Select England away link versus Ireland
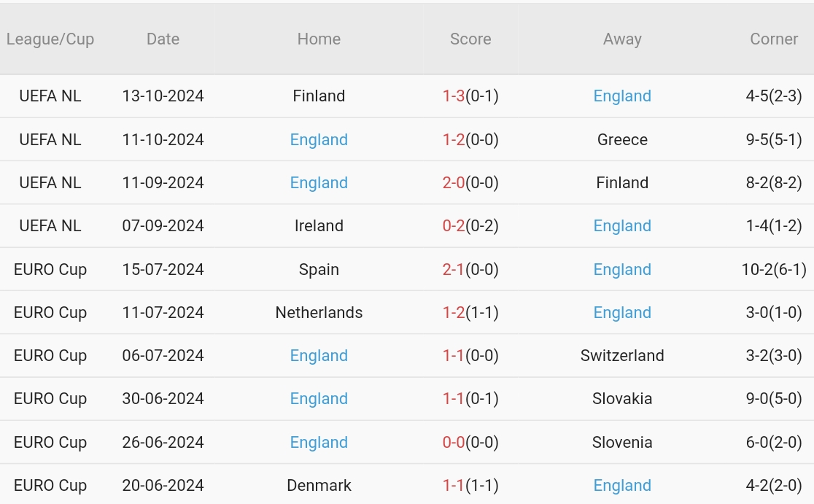The image size is (814, 504). pos(622,226)
